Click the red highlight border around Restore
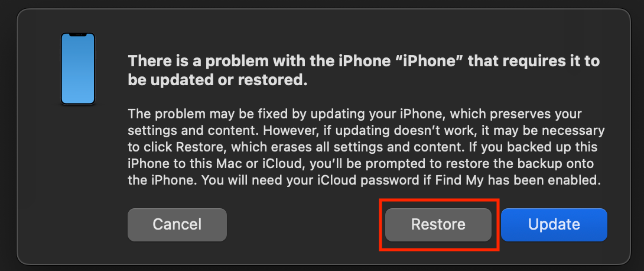Screen dimensions: 644x271 pyautogui.click(x=438, y=201)
